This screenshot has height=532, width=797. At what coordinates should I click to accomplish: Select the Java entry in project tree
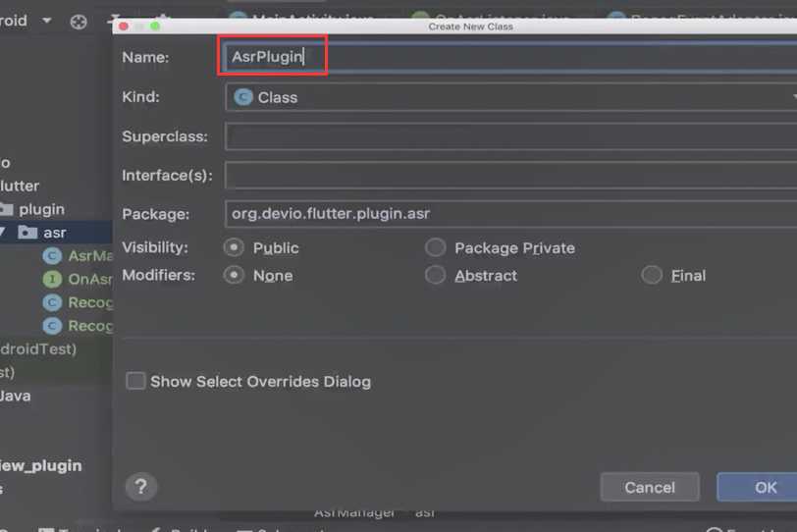(x=16, y=396)
